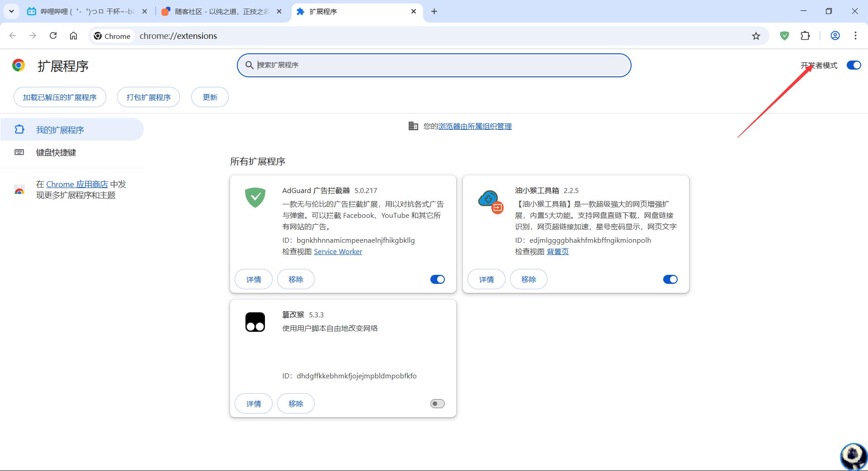This screenshot has width=868, height=471.
Task: Click the Chrome site info chip
Action: 112,36
